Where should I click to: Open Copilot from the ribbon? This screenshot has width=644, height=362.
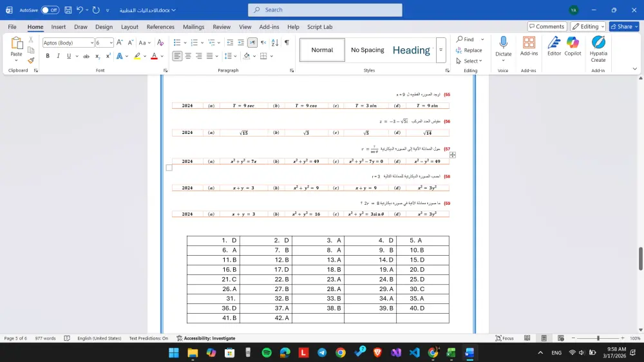[x=573, y=46]
